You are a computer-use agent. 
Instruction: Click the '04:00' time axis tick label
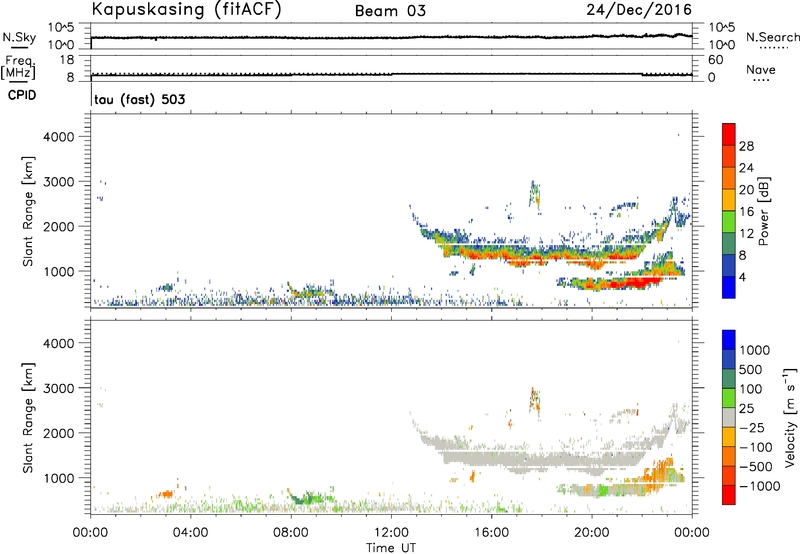point(190,533)
